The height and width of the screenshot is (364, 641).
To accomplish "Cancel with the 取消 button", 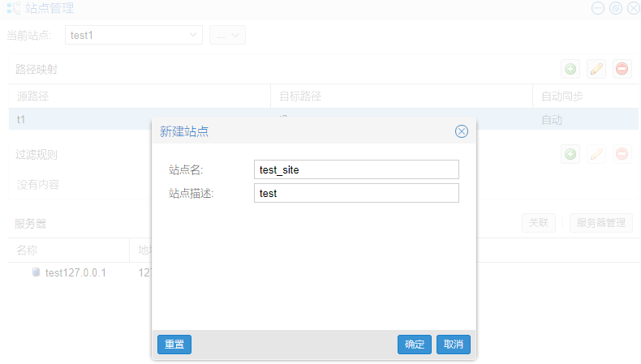I will pyautogui.click(x=453, y=345).
